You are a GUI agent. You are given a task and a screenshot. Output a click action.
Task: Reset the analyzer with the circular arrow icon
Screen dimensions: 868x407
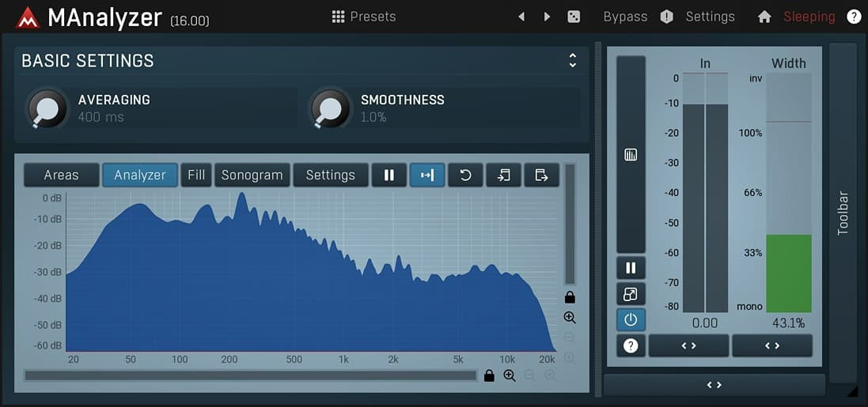point(465,175)
